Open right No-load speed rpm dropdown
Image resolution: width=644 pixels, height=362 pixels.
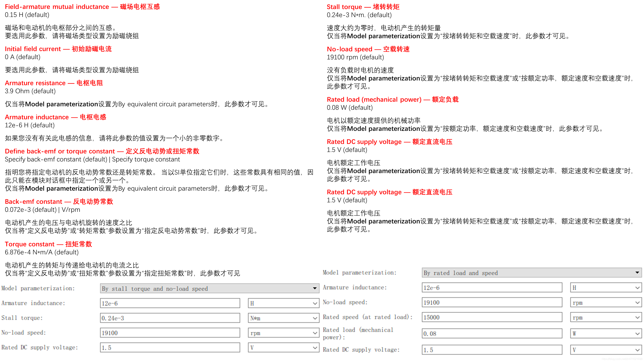tap(606, 303)
